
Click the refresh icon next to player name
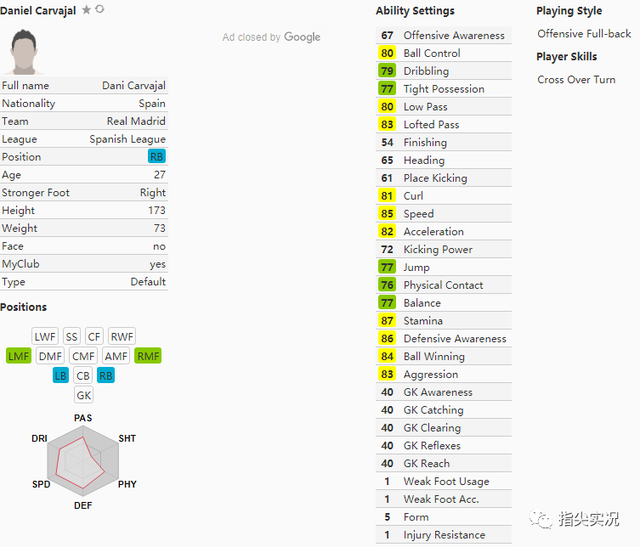(x=100, y=9)
